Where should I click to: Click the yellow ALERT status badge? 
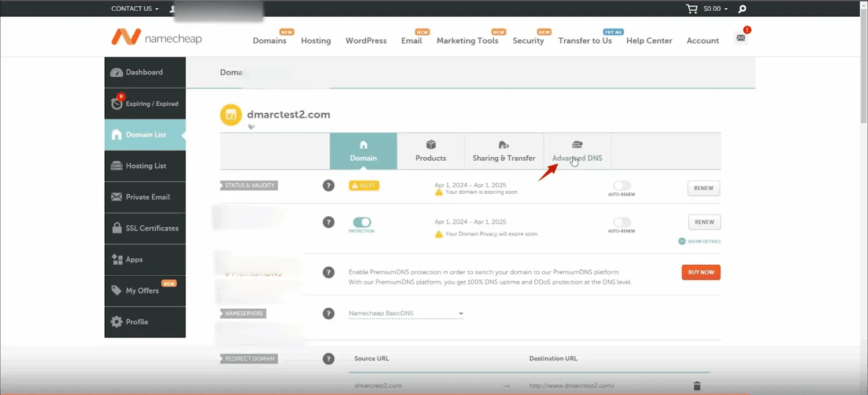click(x=364, y=186)
